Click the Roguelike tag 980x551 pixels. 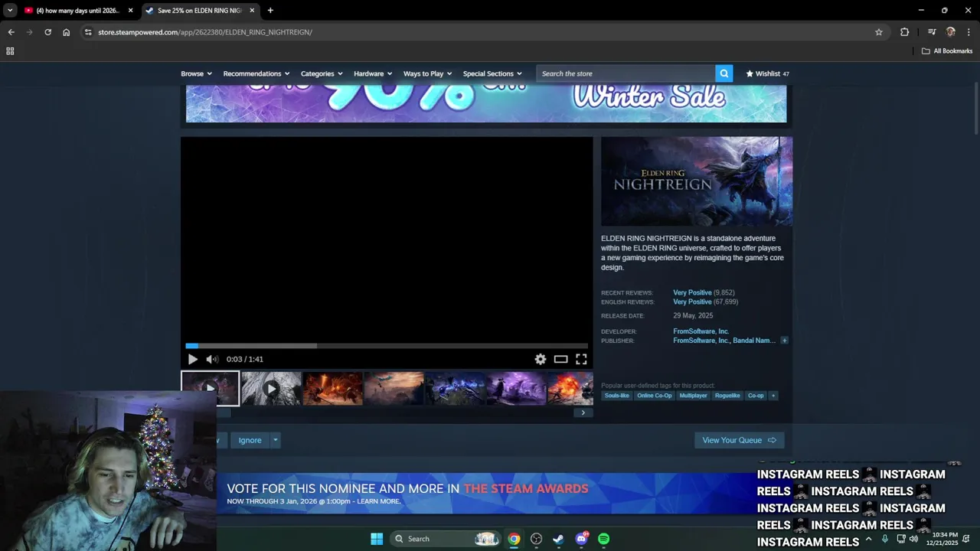click(727, 396)
